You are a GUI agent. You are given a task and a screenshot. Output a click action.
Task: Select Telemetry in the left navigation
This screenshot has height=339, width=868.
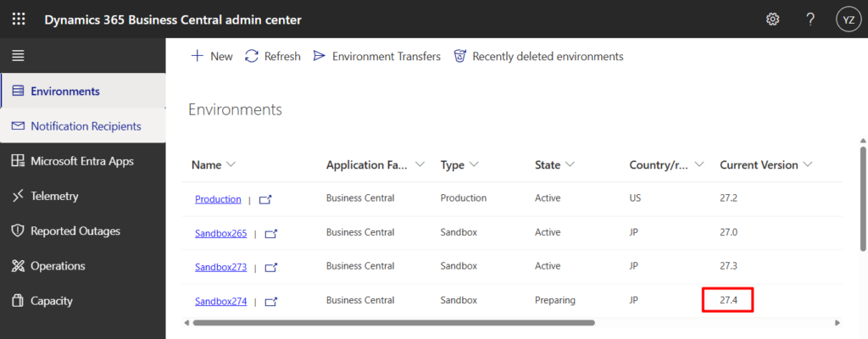click(x=54, y=196)
